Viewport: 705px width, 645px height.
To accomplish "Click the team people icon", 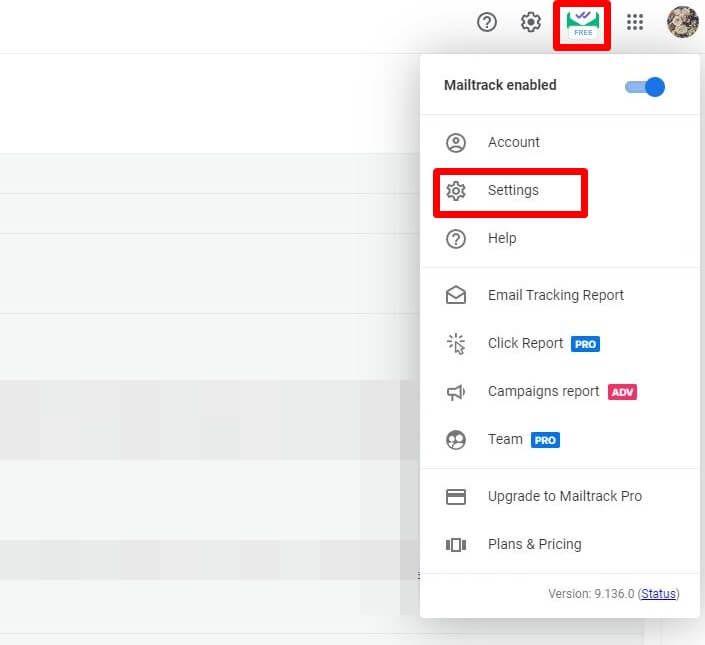I will tap(455, 440).
